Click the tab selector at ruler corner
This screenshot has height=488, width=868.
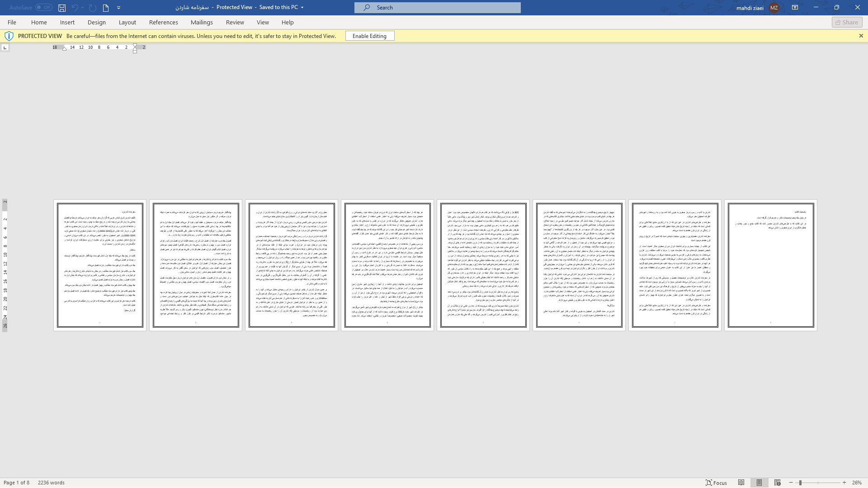(x=5, y=47)
